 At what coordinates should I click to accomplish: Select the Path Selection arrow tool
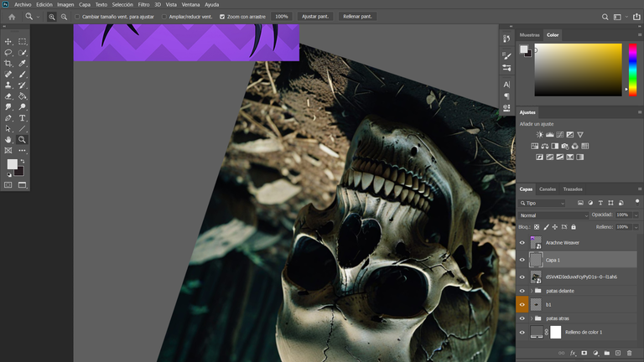coord(8,128)
